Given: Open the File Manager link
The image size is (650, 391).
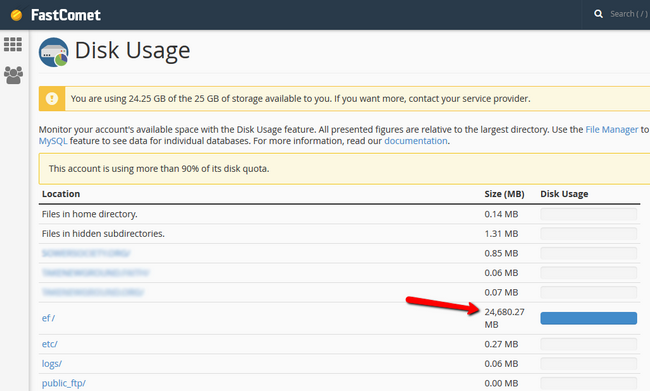Looking at the screenshot, I should click(x=611, y=130).
